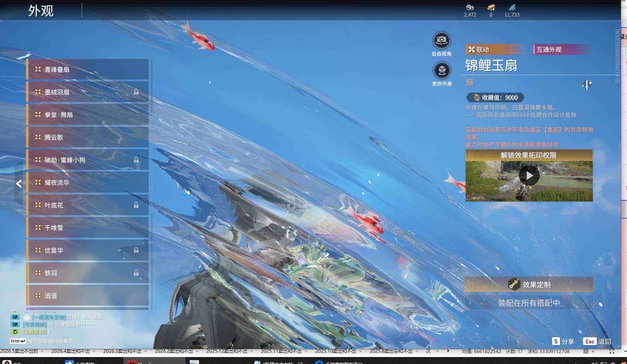Viewport: 627px width, 364px height.
Task: Click the right sheet-scroll arrow in spreadsheet
Action: tap(448, 351)
